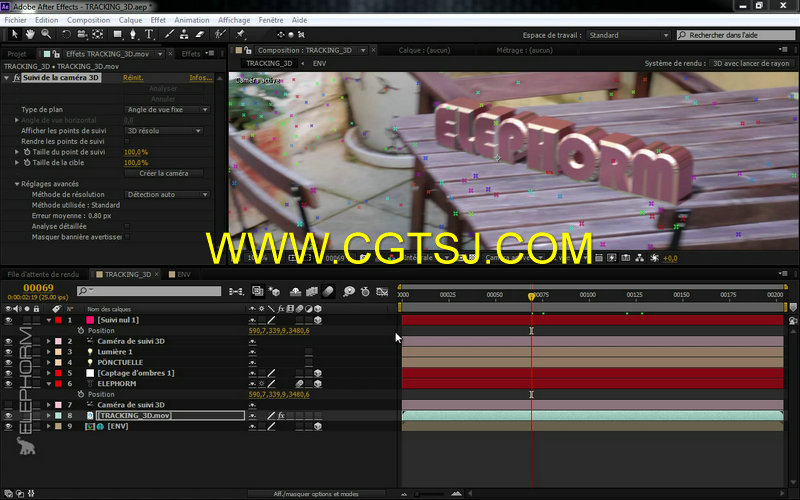800x500 pixels.
Task: Click the white Captage d'ombres solid swatch
Action: click(x=90, y=373)
